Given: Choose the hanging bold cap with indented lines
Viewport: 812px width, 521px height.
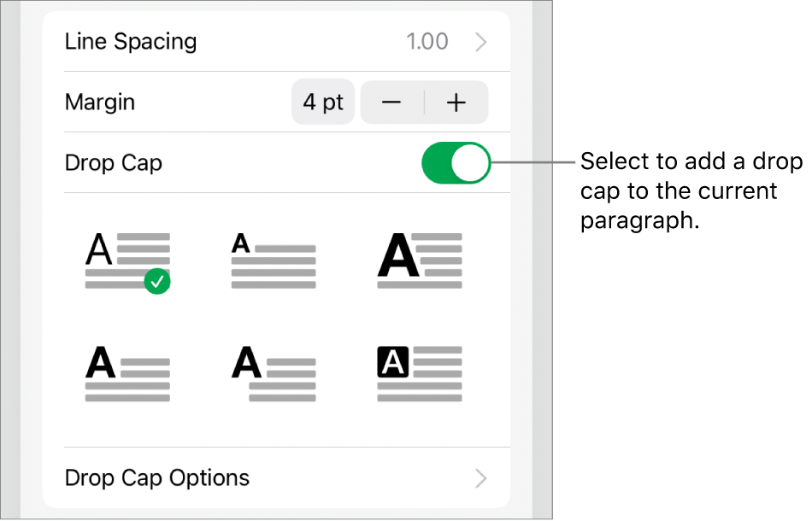Looking at the screenshot, I should (274, 373).
